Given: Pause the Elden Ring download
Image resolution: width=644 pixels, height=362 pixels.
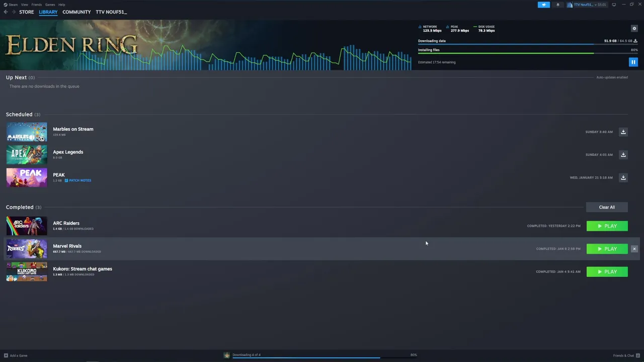Looking at the screenshot, I should tap(633, 62).
